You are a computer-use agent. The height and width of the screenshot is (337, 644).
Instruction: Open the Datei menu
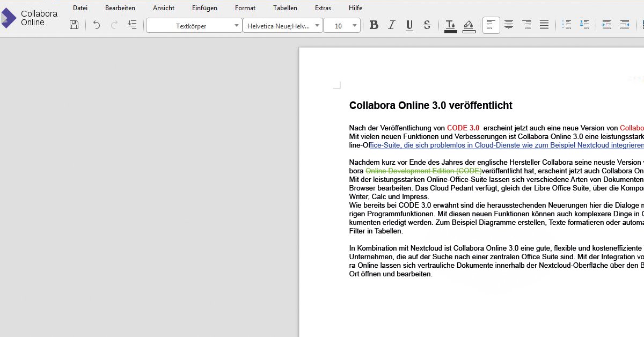80,8
